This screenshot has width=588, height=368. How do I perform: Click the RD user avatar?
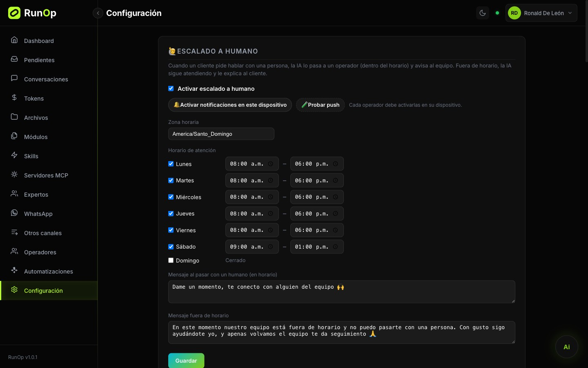click(x=514, y=13)
